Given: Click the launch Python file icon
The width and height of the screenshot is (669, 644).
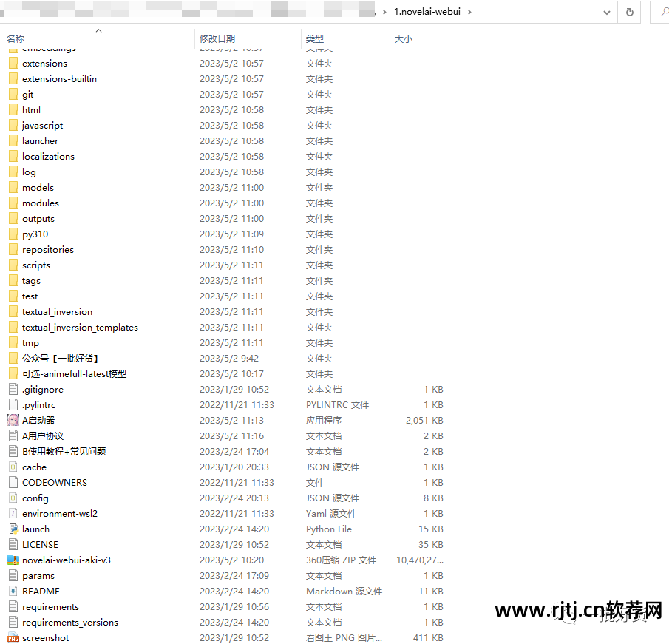Looking at the screenshot, I should 13,529.
